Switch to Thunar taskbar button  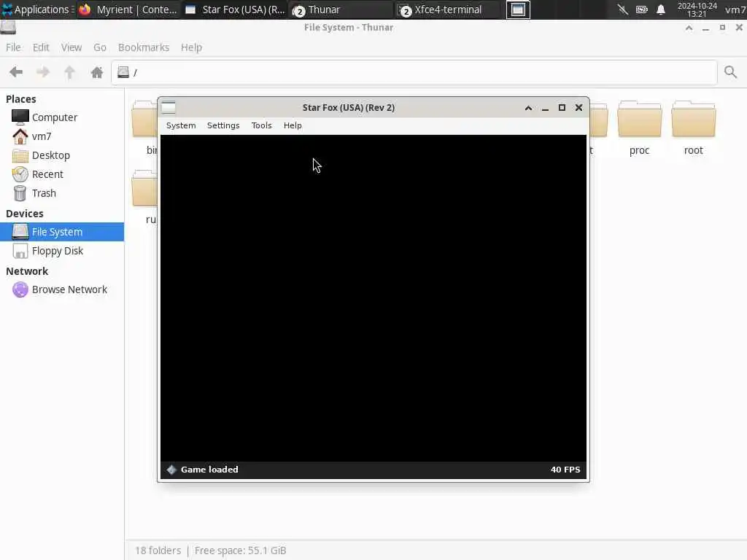tap(341, 9)
